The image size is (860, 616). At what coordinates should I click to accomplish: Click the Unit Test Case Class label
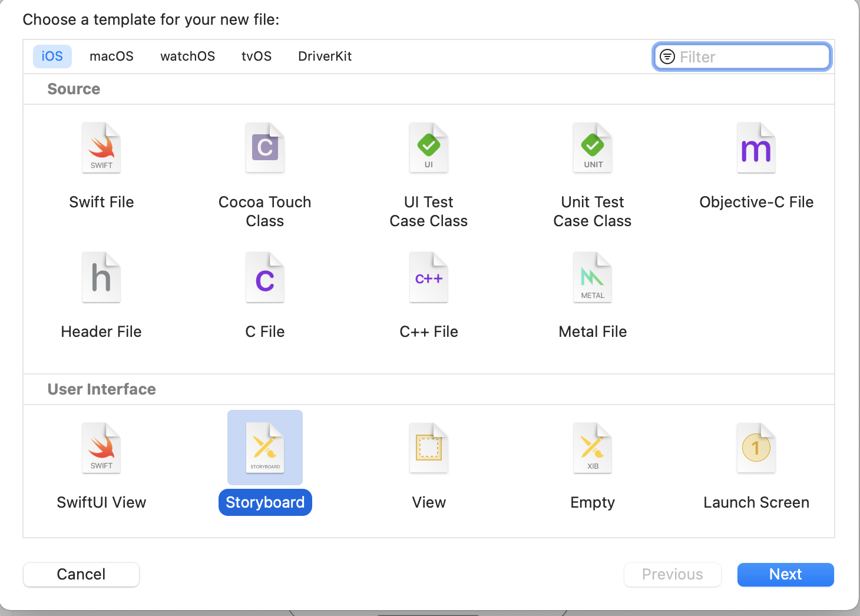pos(593,211)
